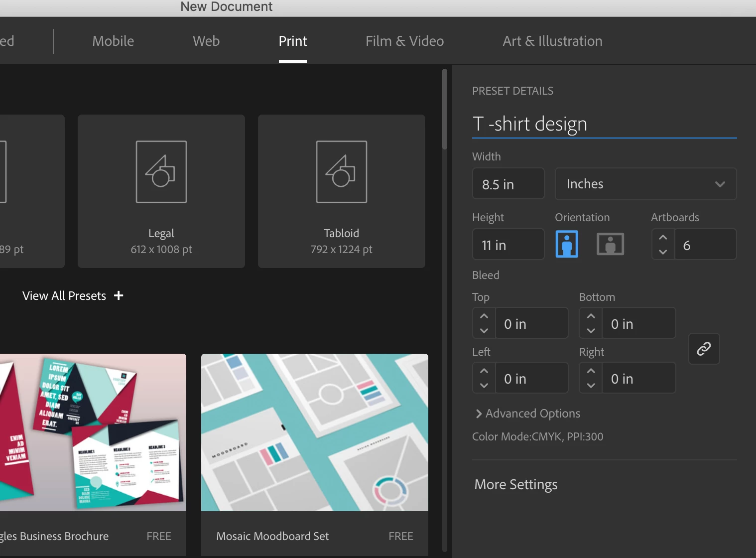Click FREE label on Mosaic Moodboard Set
Viewport: 756px width, 558px height.
(401, 536)
